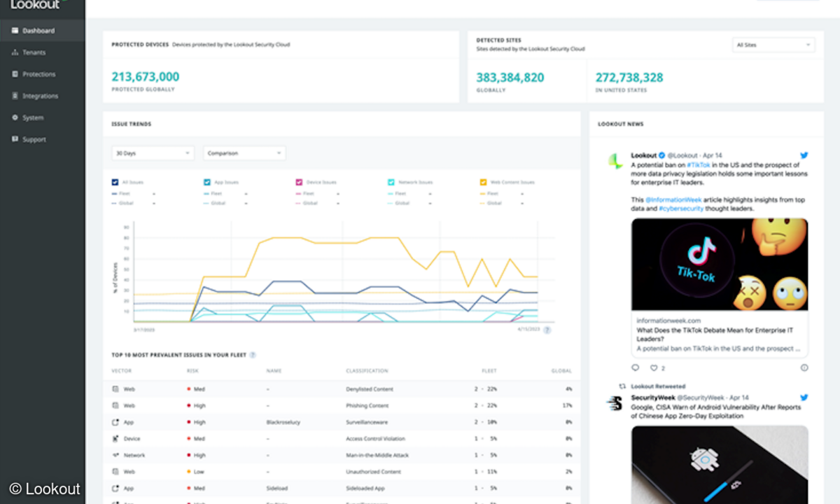Open Dashboard in the sidebar

point(42,31)
